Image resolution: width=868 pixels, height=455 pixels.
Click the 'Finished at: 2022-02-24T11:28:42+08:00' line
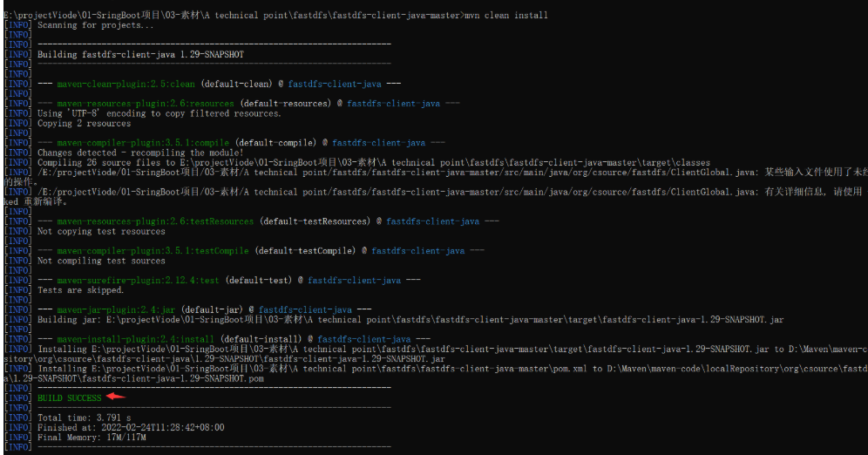131,427
